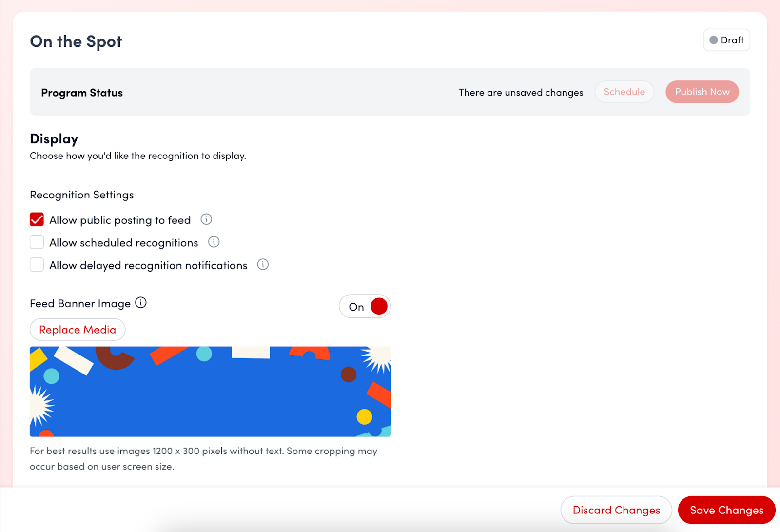This screenshot has width=780, height=532.
Task: Click info icon beside delayed recognition notifications
Action: pos(263,264)
